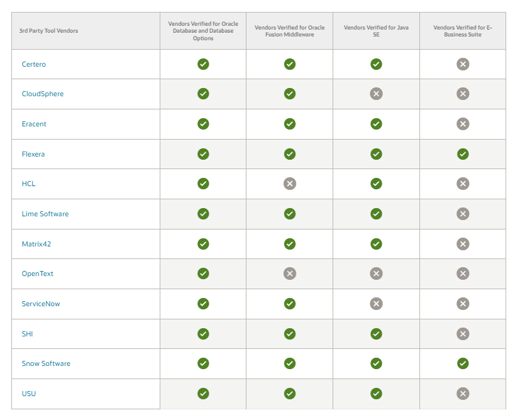520x420 pixels.
Task: Open the Lime Software link
Action: [45, 214]
